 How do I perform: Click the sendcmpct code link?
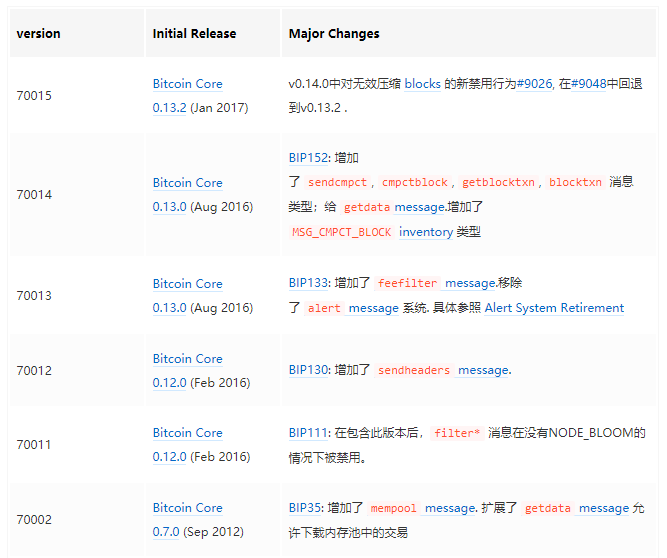pos(337,182)
